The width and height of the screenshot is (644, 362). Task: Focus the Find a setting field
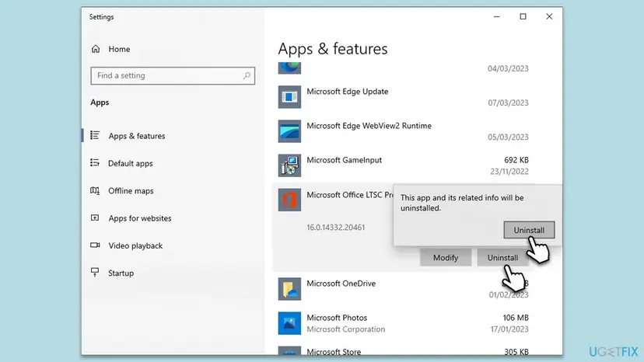click(x=173, y=75)
